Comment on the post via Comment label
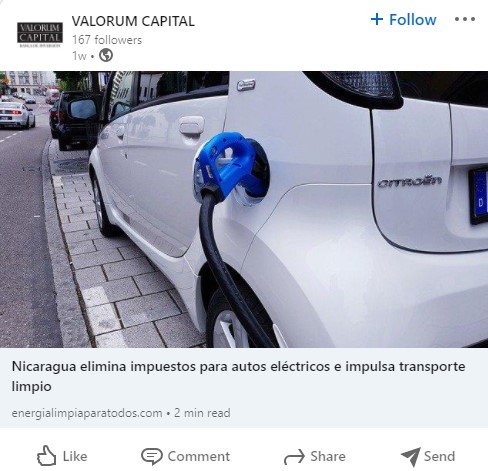This screenshot has height=471, width=488. (199, 456)
